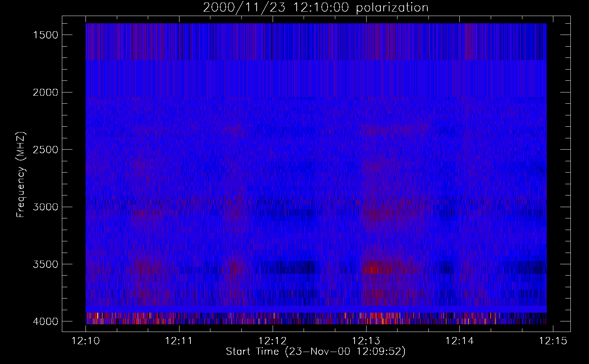
Task: Click the plot title '2000/11/23 12:10:00 polarization'
Action: tap(316, 8)
